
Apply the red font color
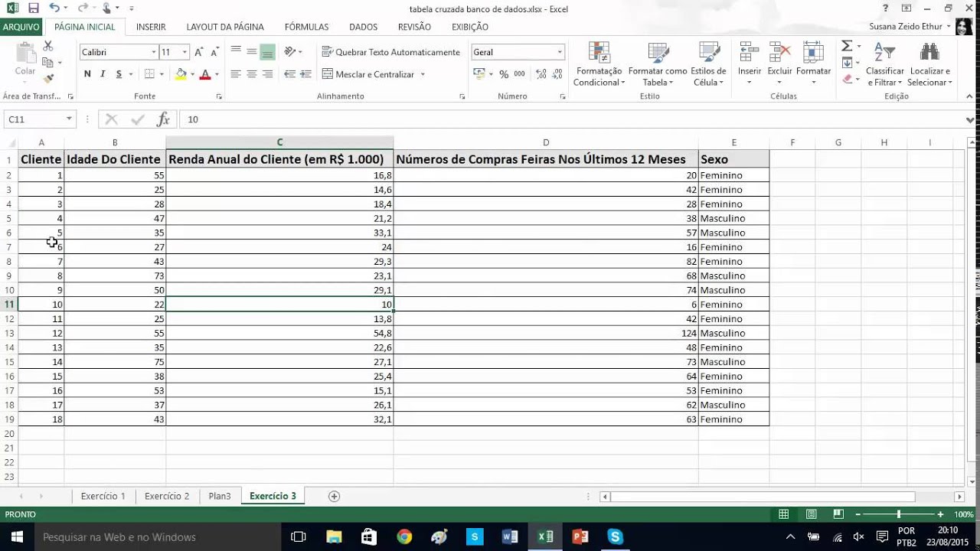(205, 74)
